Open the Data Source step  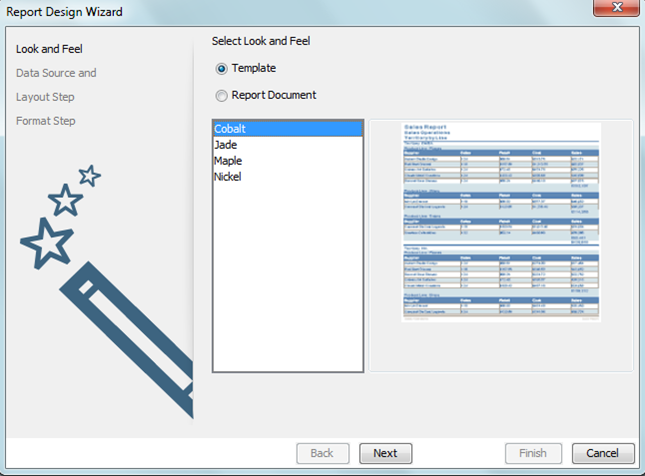click(56, 73)
